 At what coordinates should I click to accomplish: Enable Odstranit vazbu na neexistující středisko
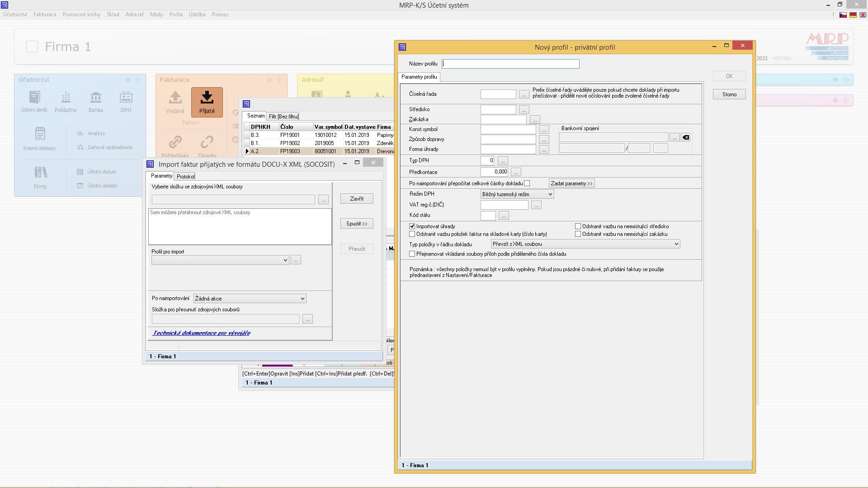click(578, 226)
